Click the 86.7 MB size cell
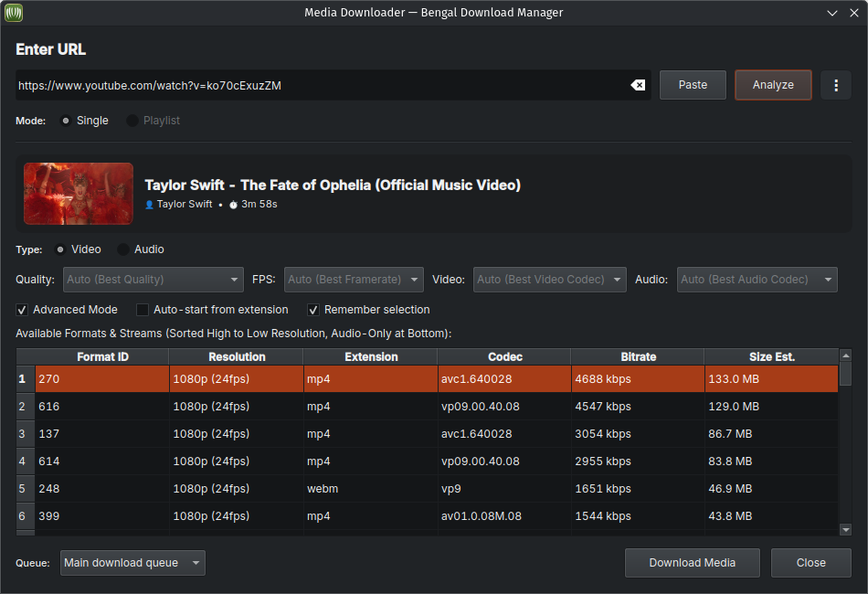This screenshot has height=594, width=868. click(772, 434)
